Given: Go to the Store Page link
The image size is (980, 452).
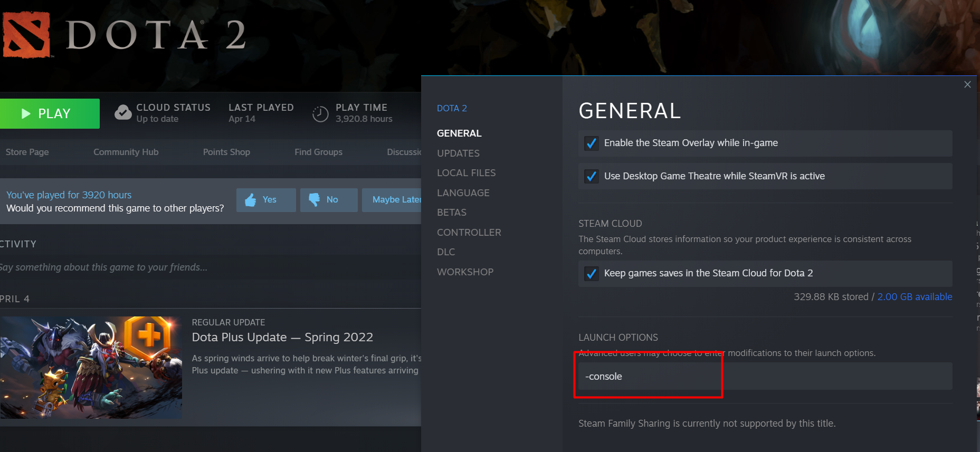Looking at the screenshot, I should (x=27, y=152).
